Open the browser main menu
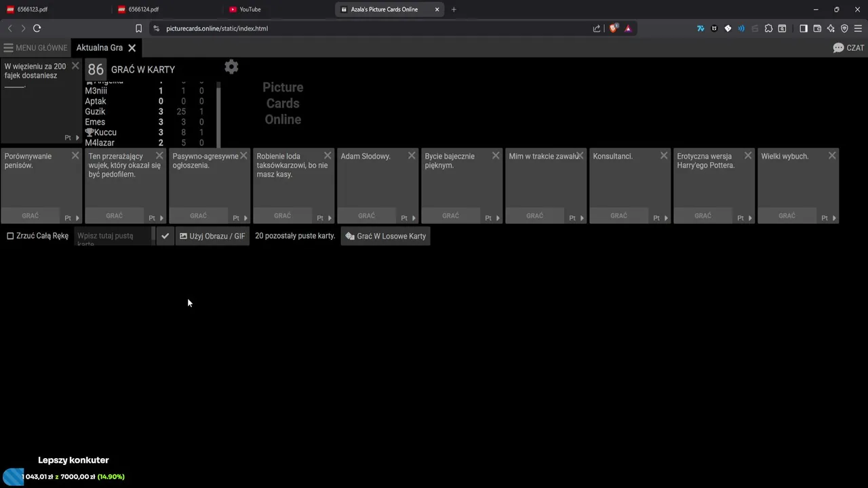 (x=858, y=28)
